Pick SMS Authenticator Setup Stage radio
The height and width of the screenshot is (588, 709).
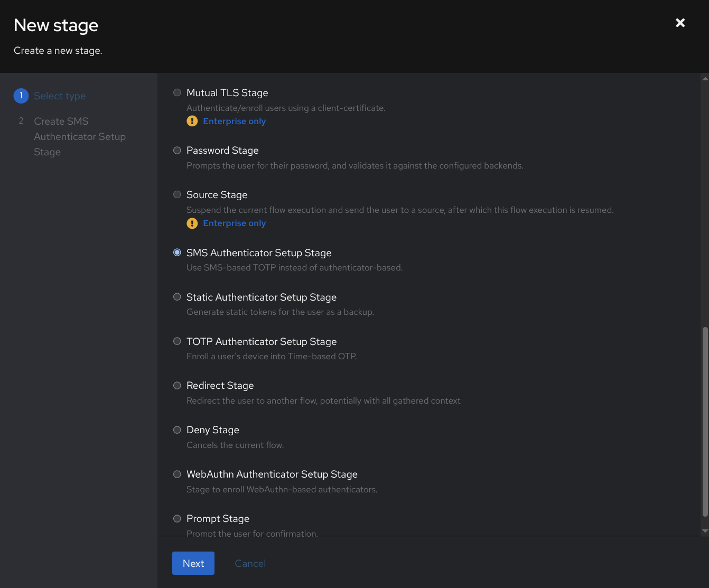pos(177,253)
